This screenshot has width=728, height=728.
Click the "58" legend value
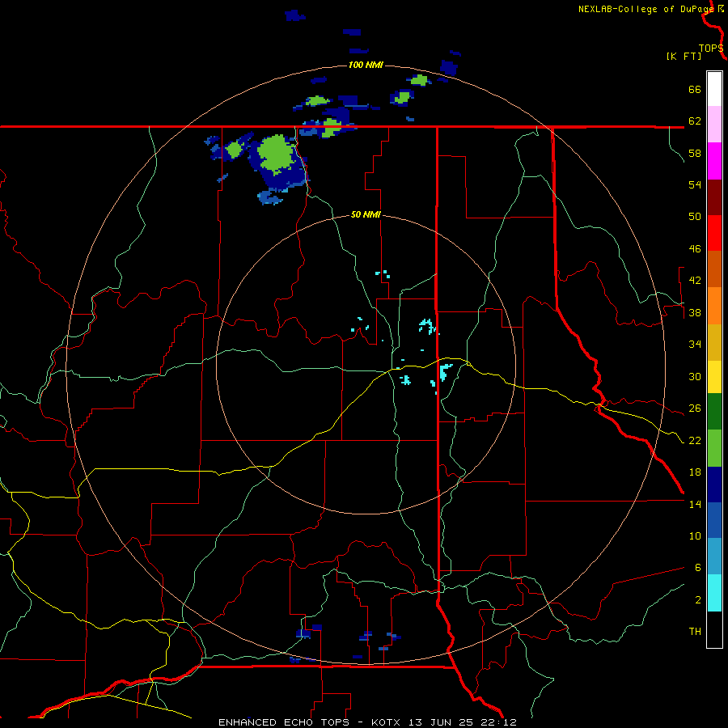tap(695, 153)
